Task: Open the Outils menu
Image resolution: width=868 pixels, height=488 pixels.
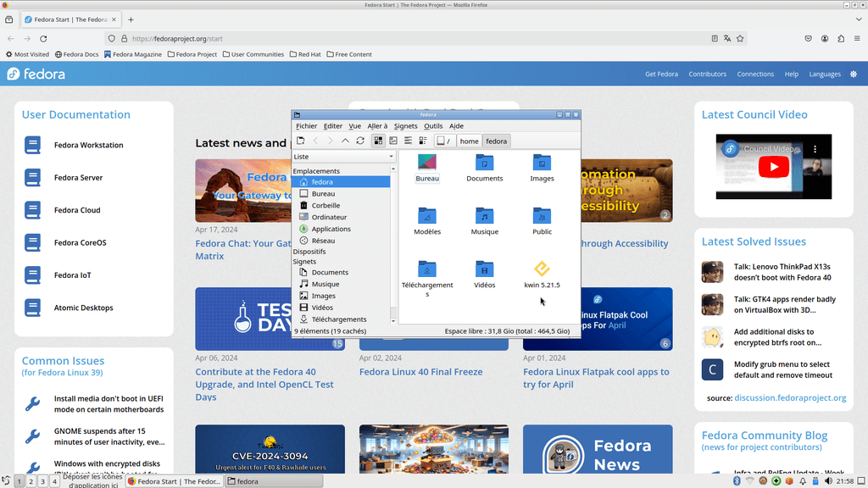Action: pyautogui.click(x=433, y=126)
